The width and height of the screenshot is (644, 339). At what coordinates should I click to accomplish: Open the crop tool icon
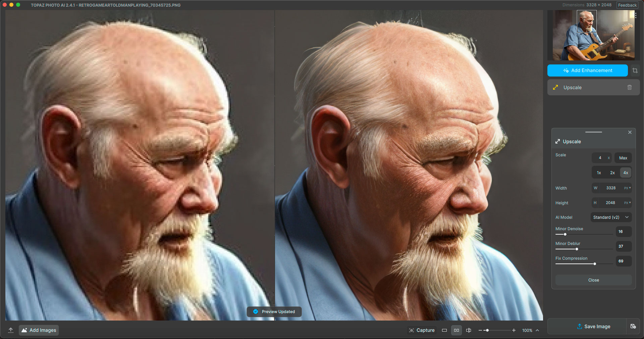point(635,70)
